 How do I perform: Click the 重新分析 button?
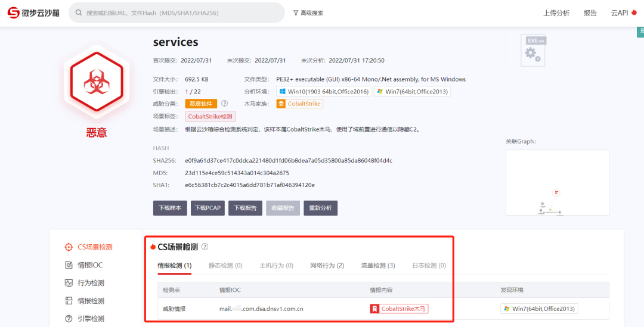click(321, 208)
